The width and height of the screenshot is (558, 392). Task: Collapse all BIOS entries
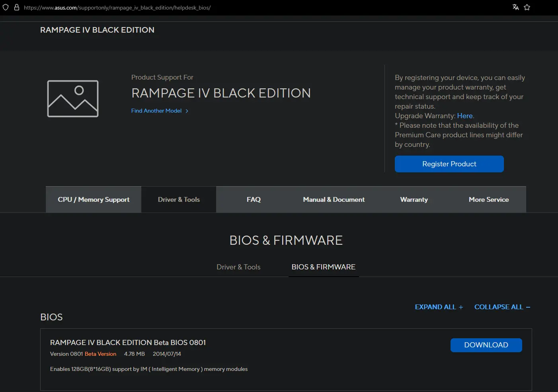tap(502, 307)
